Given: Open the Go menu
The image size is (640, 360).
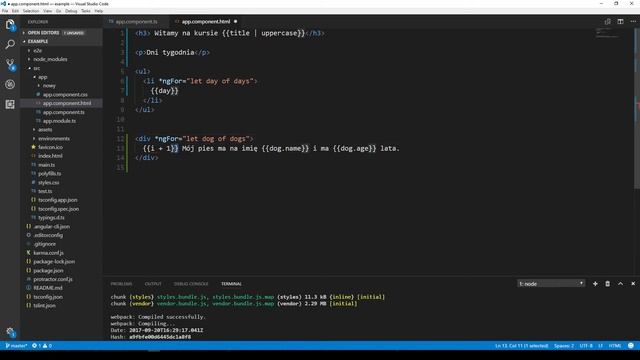Looking at the screenshot, I should pos(59,11).
